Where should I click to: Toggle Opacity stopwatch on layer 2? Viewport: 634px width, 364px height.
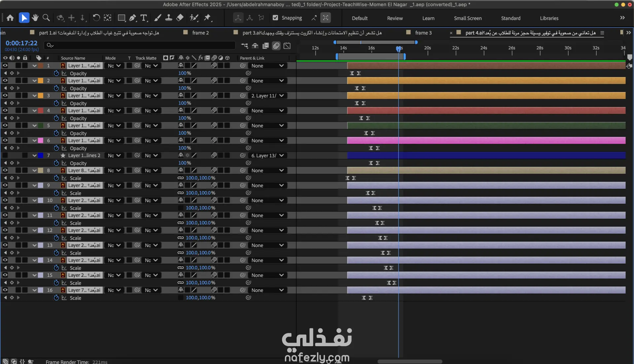click(56, 88)
